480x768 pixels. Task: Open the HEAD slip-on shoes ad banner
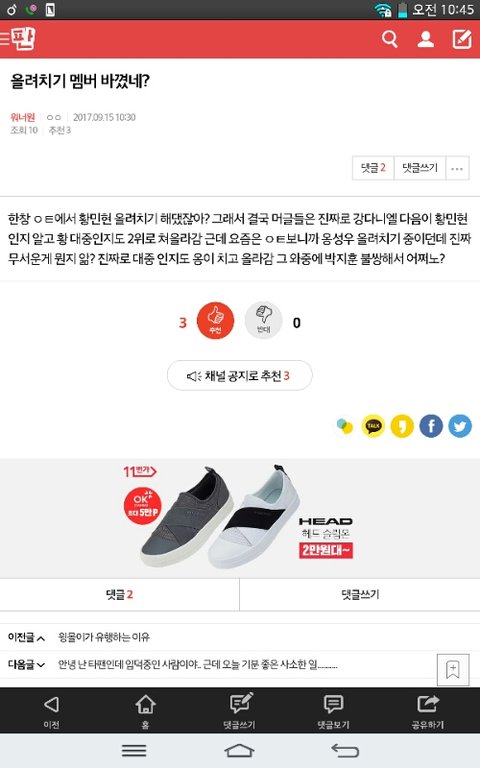(x=240, y=518)
